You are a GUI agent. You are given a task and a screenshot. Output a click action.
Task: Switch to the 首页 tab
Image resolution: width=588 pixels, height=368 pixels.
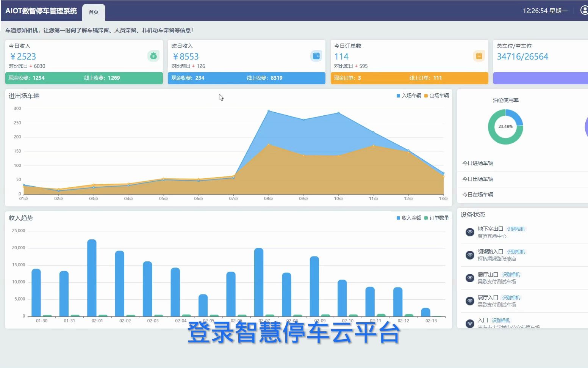click(x=93, y=12)
